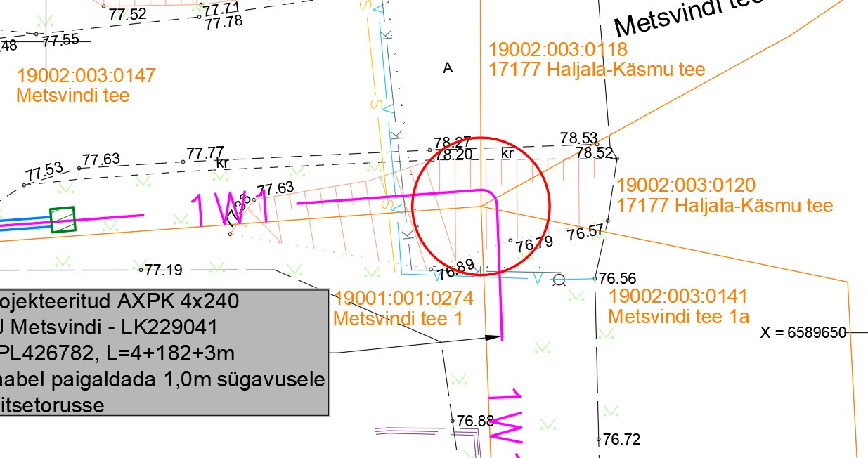
Task: Click the elevation value 76.79
Action: coord(534,244)
